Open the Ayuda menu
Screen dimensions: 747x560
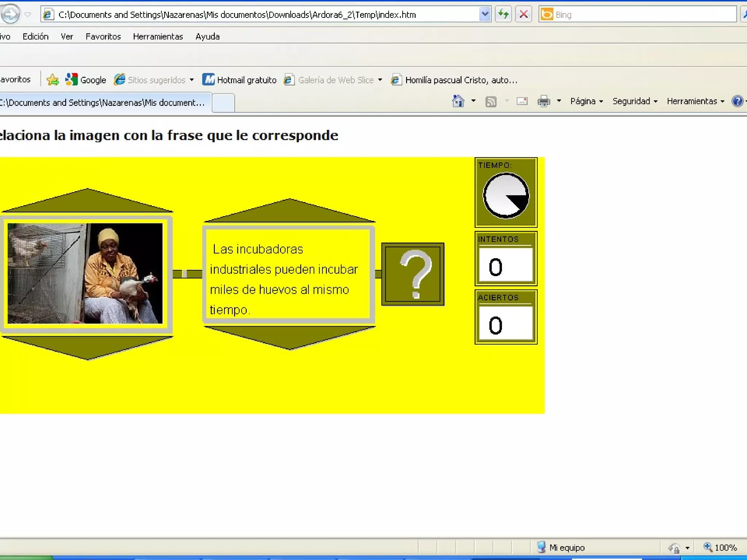click(207, 36)
